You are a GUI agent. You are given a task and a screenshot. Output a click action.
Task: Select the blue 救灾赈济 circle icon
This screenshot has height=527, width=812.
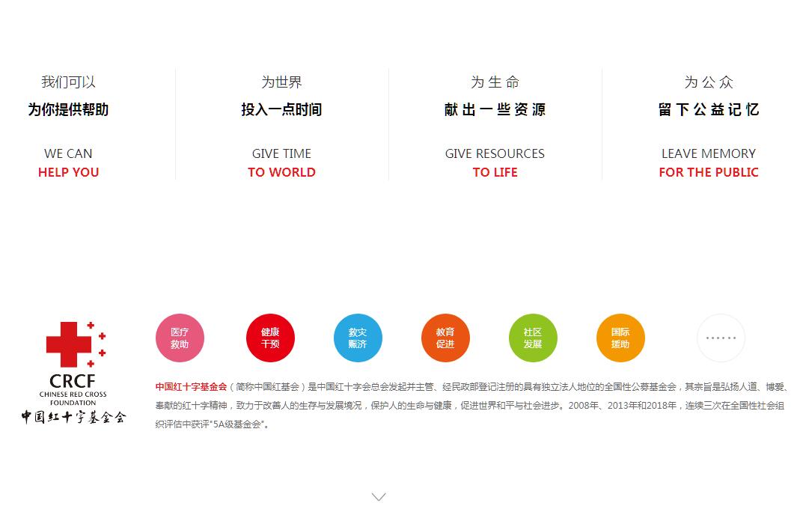coord(358,338)
